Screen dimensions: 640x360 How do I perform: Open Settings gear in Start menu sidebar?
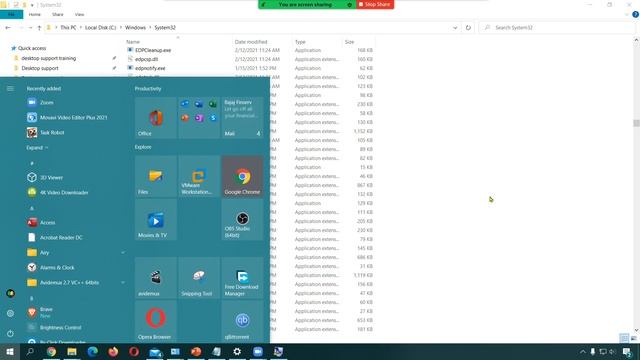11,313
